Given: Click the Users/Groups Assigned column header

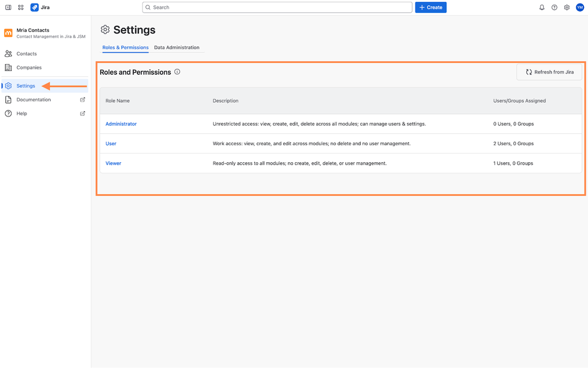Looking at the screenshot, I should coord(519,101).
